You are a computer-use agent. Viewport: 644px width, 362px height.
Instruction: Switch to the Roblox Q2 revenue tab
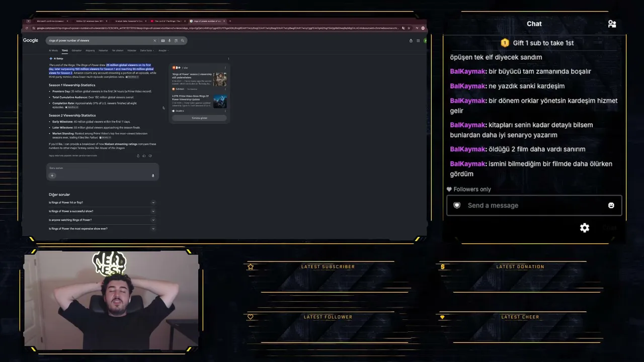(90, 21)
